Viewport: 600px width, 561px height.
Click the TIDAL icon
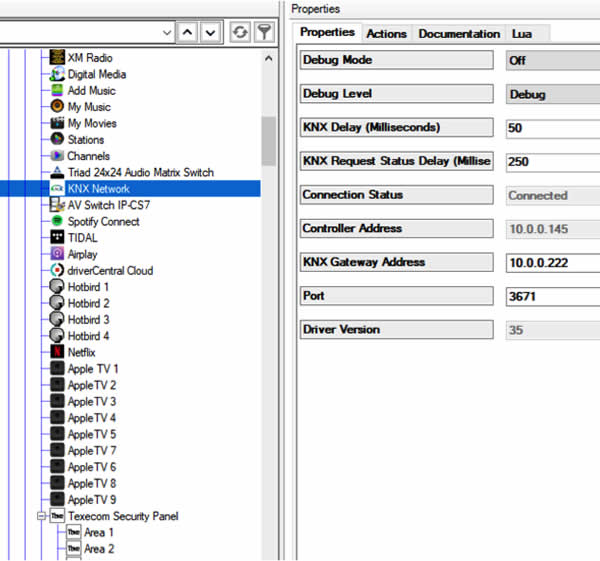(57, 237)
